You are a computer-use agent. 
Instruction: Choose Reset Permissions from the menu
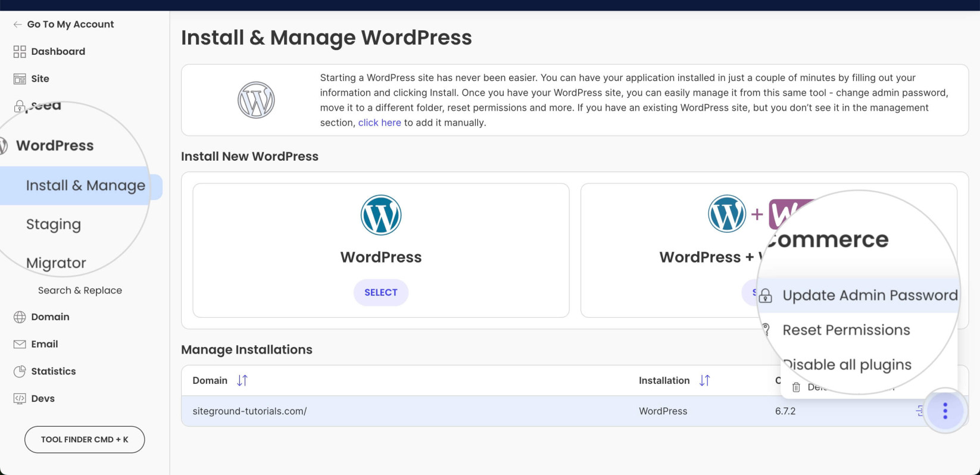[846, 330]
